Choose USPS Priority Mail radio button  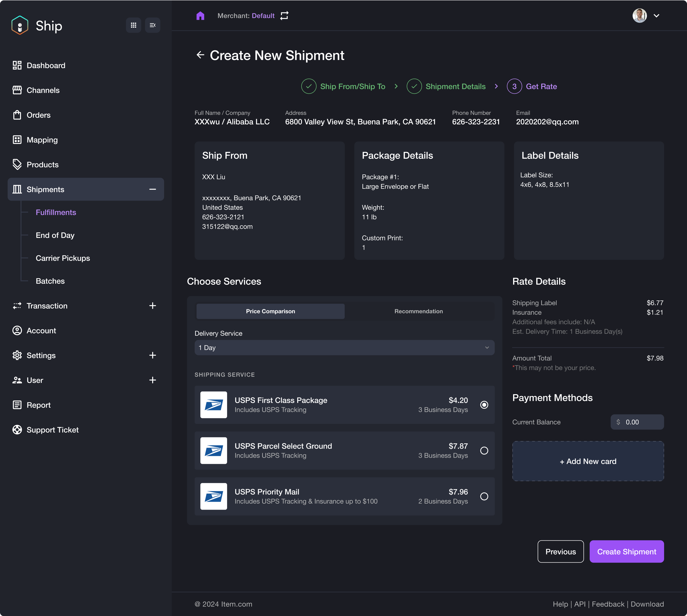(484, 496)
